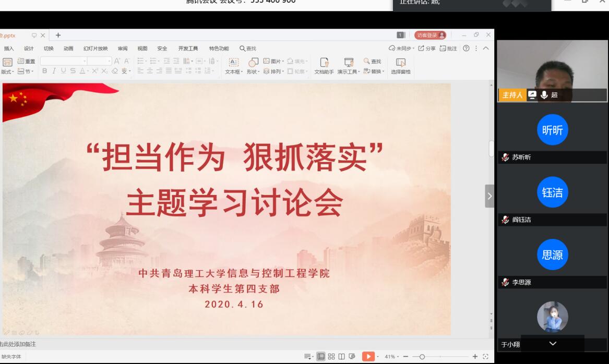Viewport: 609px width, 364px height.
Task: Open the 幻灯片放映 slideshow tab
Action: coord(95,48)
